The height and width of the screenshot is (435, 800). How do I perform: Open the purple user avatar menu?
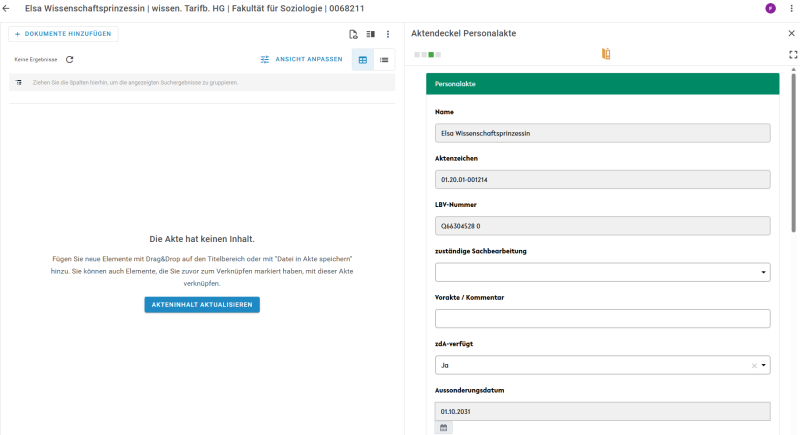click(x=770, y=8)
